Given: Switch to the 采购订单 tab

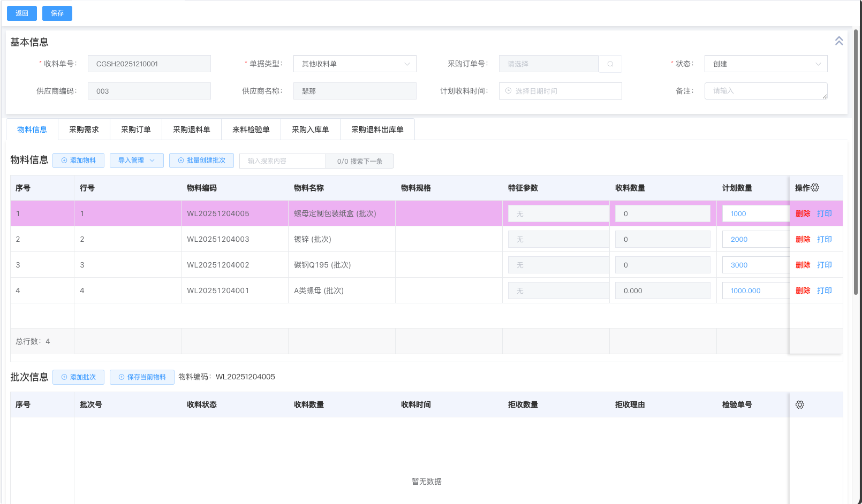Looking at the screenshot, I should [x=136, y=130].
